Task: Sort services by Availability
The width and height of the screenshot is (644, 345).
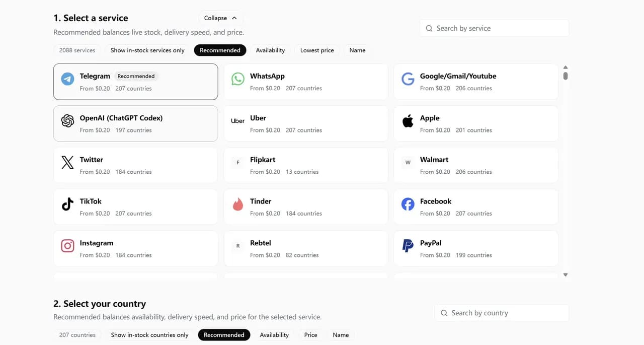Action: (x=270, y=50)
